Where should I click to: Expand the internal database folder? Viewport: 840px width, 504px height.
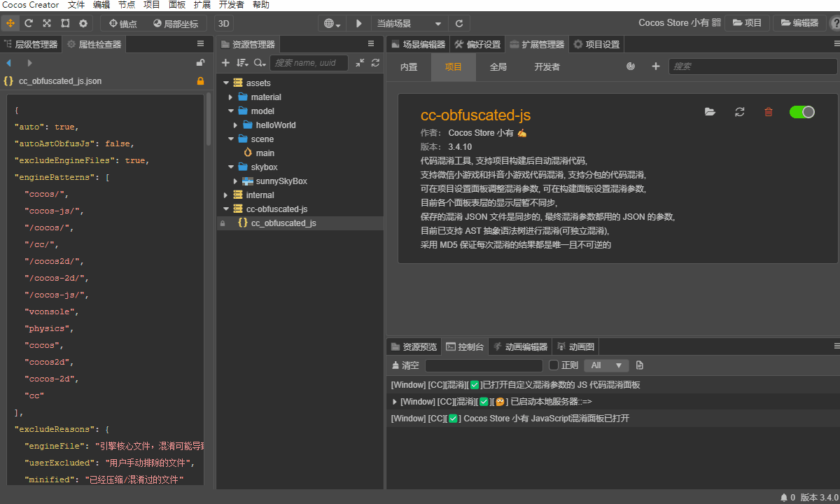pos(226,195)
